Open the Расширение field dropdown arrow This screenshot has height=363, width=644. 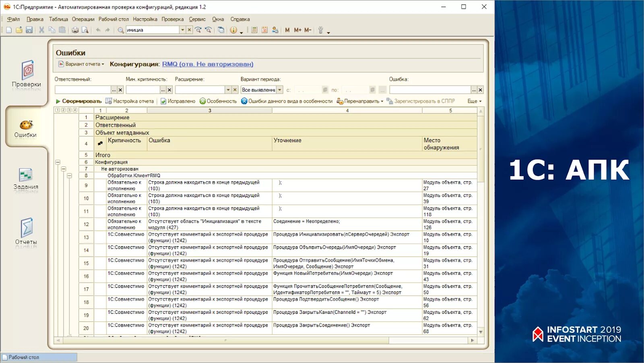point(228,90)
